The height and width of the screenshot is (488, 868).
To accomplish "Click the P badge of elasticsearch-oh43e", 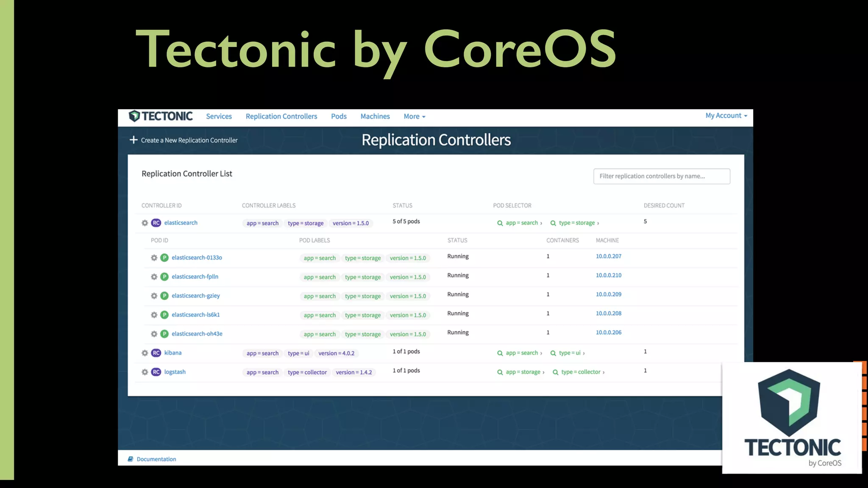I will point(164,334).
